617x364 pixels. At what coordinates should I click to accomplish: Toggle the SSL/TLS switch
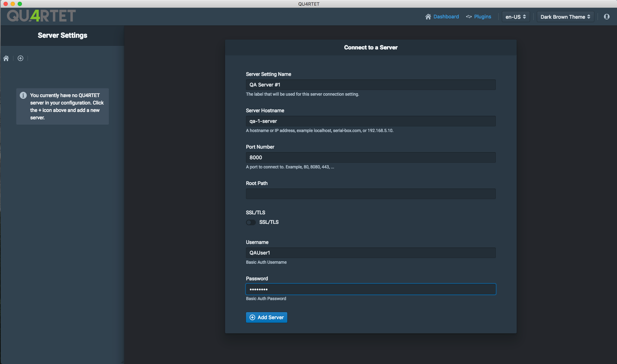[251, 222]
